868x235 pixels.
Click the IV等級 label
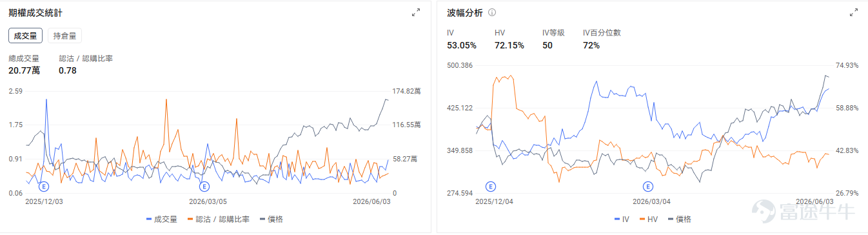coord(553,33)
